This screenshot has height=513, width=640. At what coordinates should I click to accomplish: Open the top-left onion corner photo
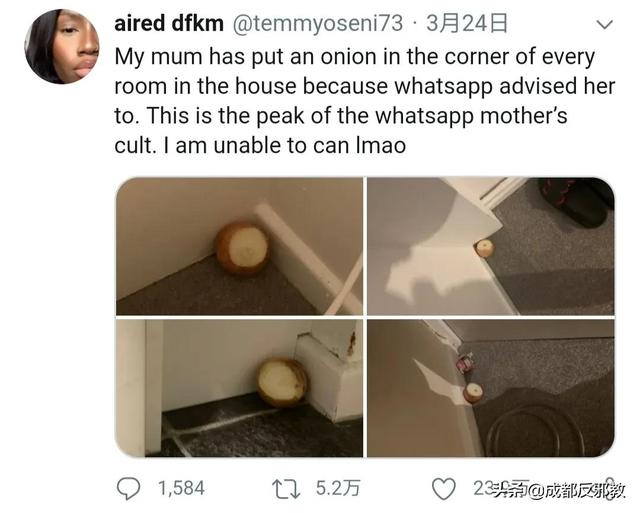coord(239,246)
